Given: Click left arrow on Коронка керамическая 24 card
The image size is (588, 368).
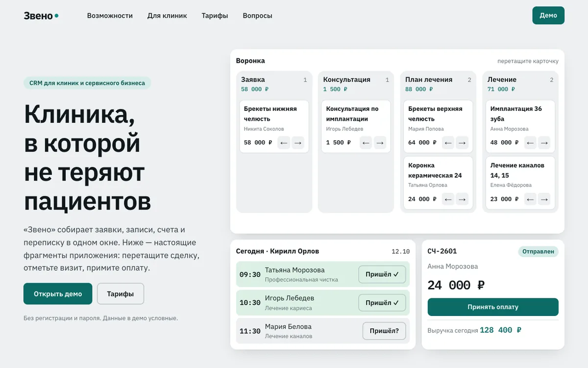Looking at the screenshot, I should 448,199.
